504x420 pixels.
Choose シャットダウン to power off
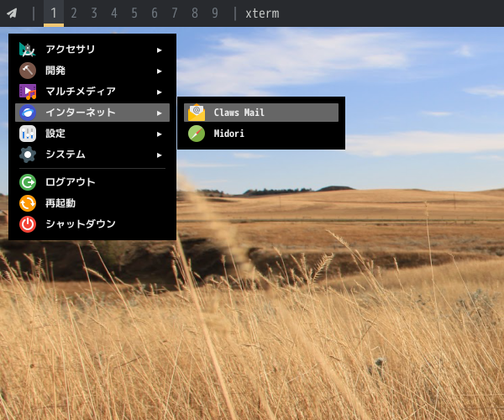point(92,224)
